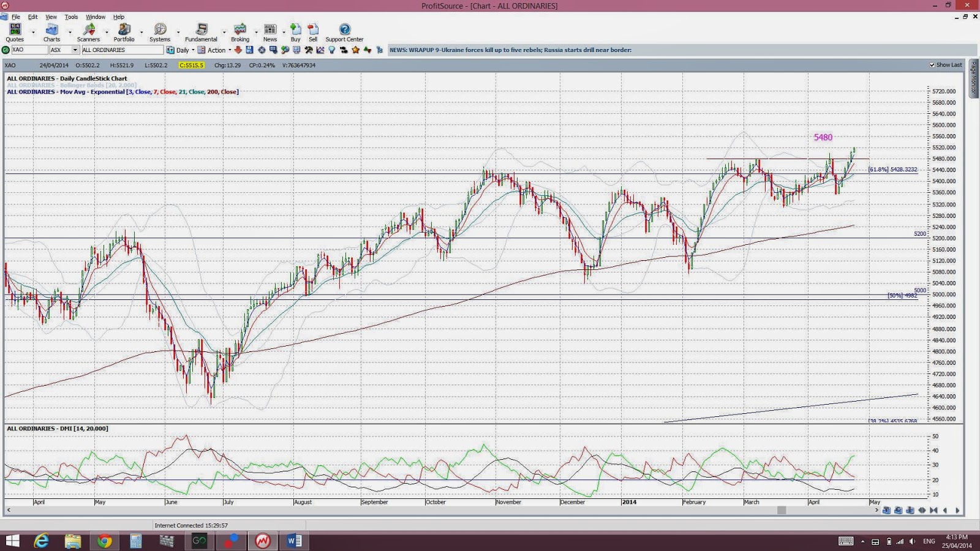
Task: Open the Fundamental analysis icon
Action: pyautogui.click(x=201, y=32)
